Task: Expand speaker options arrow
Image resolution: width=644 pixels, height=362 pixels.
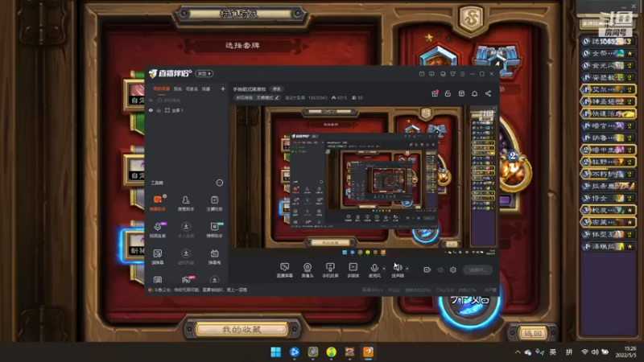Action: 407,269
